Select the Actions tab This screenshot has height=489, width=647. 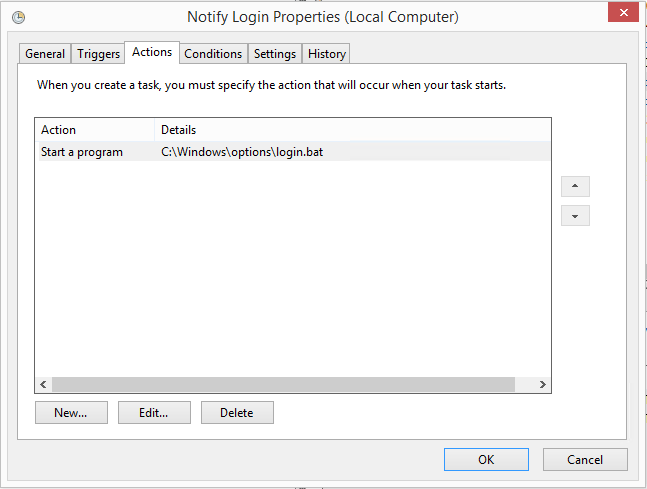[153, 52]
